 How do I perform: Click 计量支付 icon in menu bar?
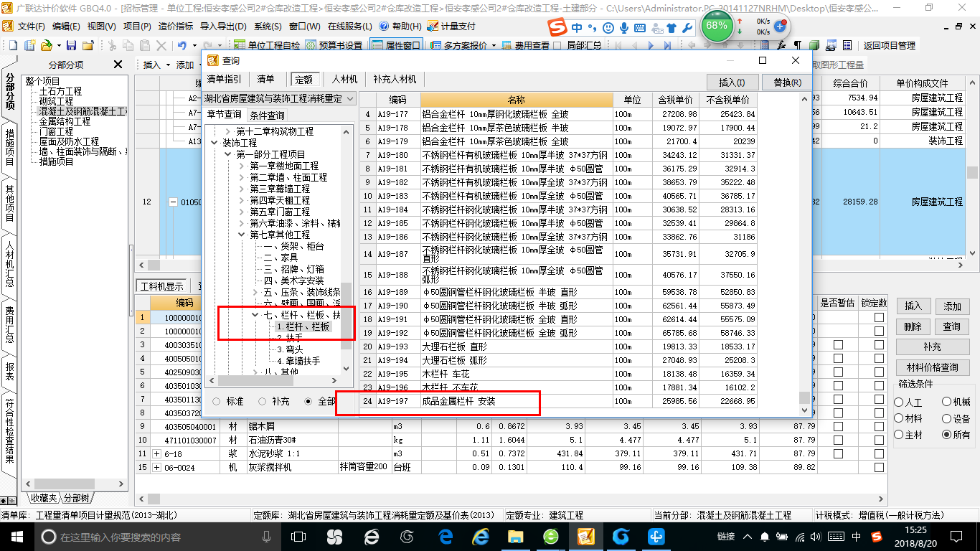[451, 26]
